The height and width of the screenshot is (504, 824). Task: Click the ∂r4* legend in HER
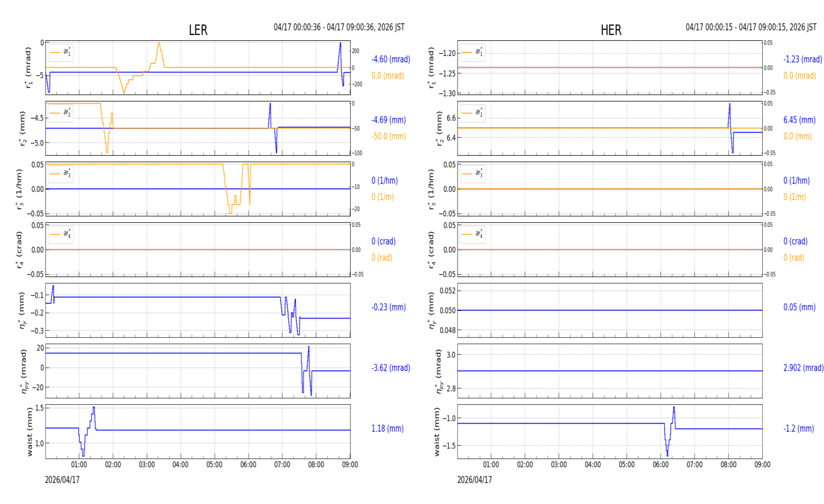pyautogui.click(x=473, y=234)
